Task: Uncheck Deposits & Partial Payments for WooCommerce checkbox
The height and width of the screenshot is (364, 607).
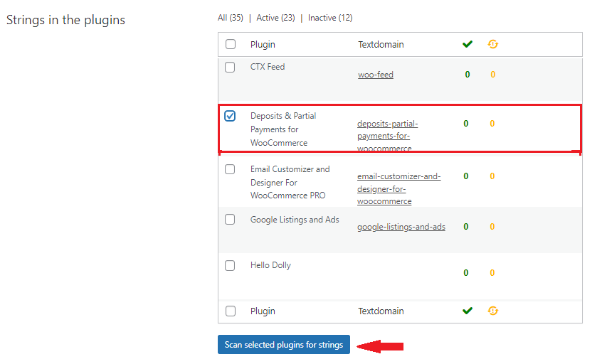Action: 230,116
